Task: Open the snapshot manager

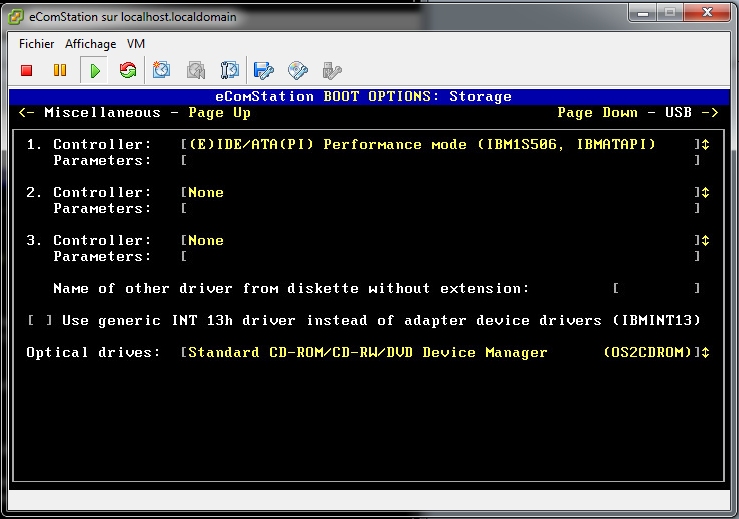Action: [230, 70]
